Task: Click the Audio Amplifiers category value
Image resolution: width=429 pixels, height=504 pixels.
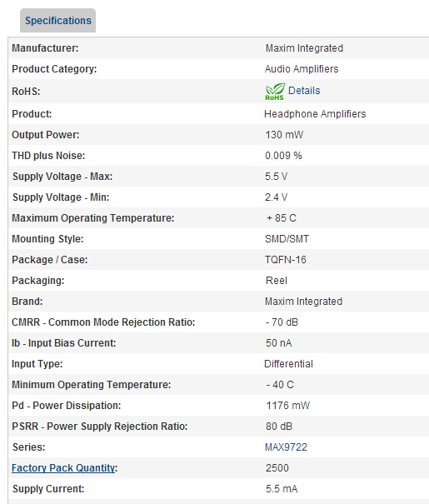Action: click(x=302, y=69)
